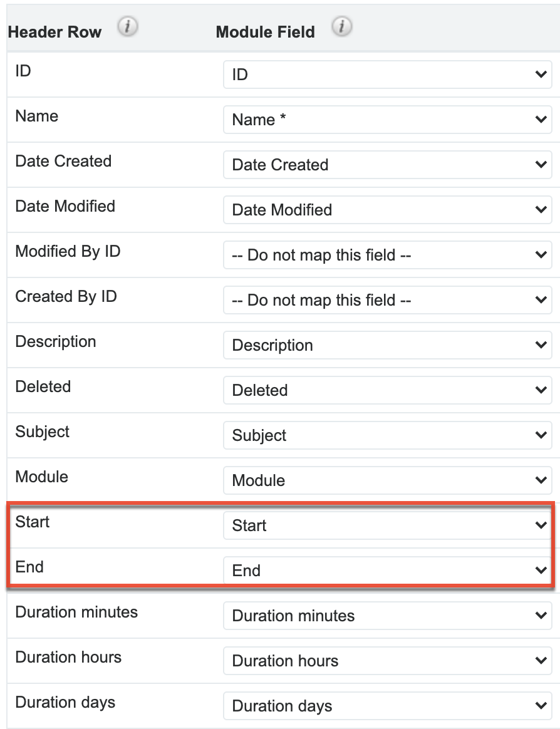Open the Start field dropdown

(388, 525)
